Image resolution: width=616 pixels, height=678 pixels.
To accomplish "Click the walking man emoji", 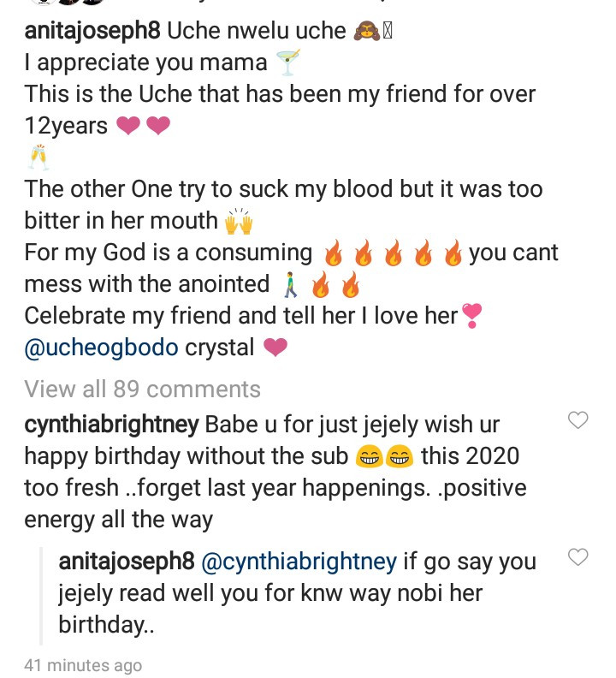I will point(287,285).
